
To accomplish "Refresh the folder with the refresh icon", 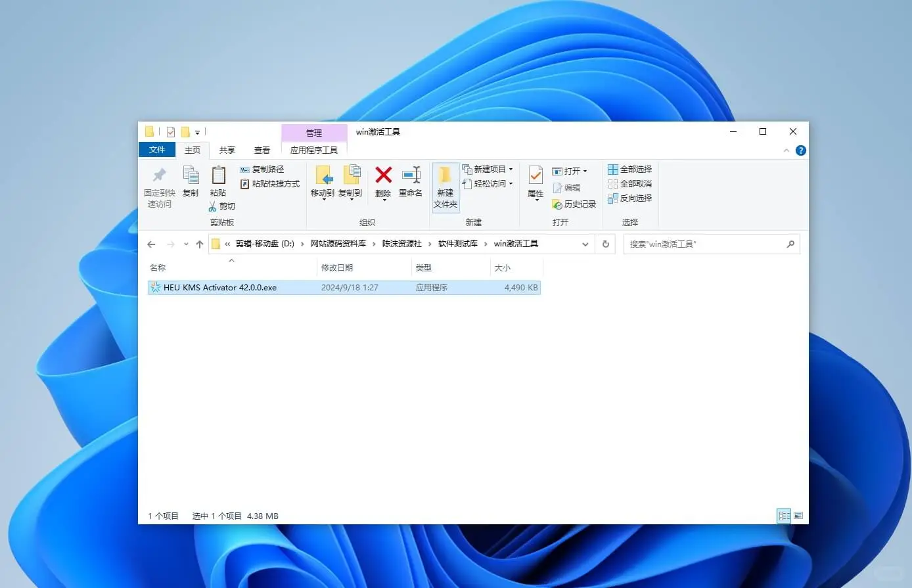I will tap(605, 244).
